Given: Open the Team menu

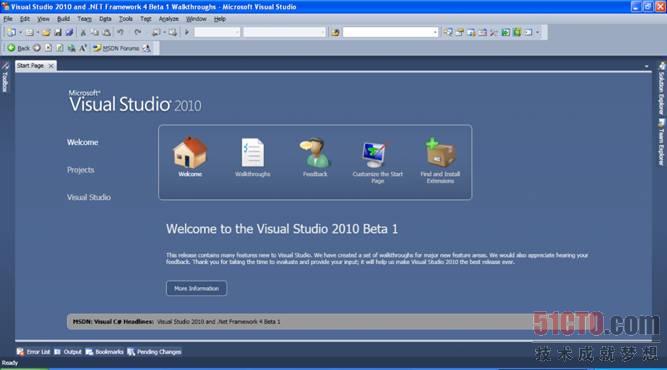Looking at the screenshot, I should coord(84,19).
